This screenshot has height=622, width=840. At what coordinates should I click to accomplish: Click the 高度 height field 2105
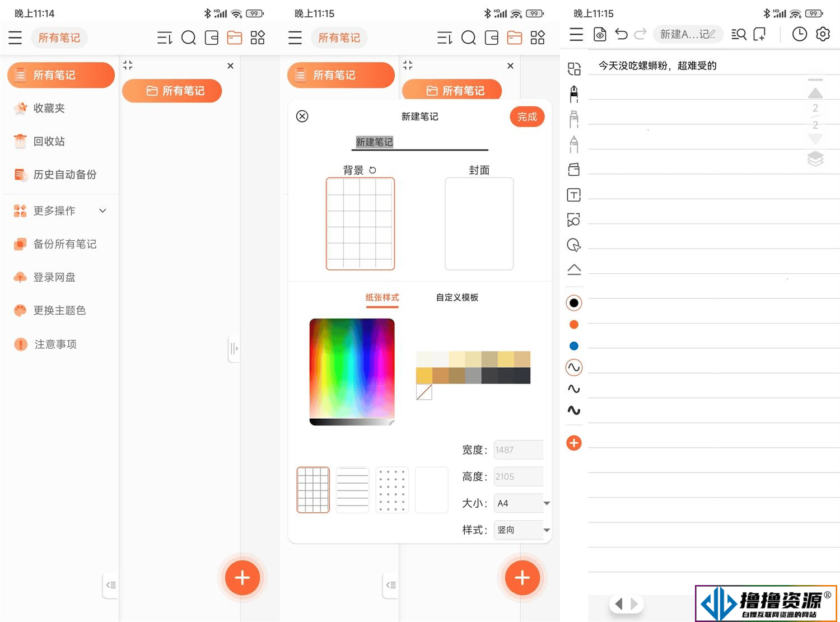click(x=518, y=476)
